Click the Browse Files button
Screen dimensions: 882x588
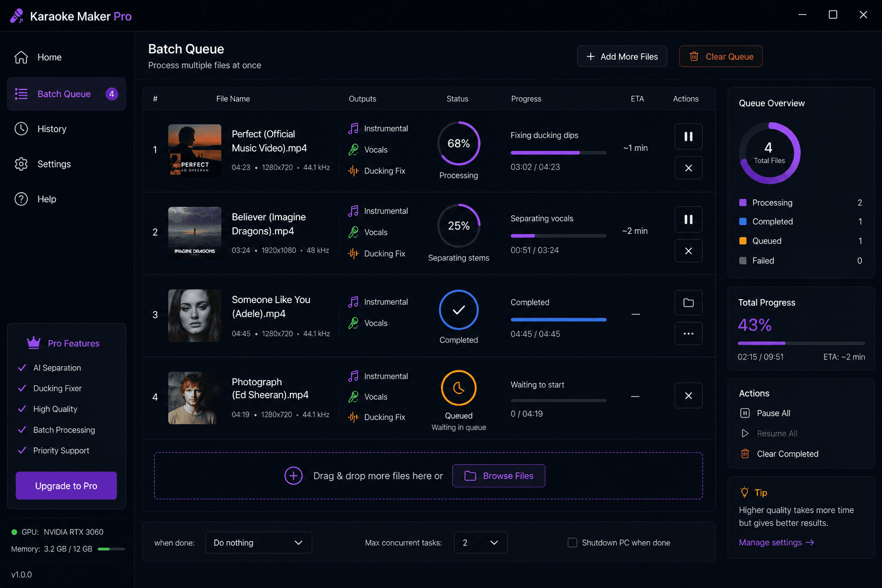pyautogui.click(x=498, y=475)
